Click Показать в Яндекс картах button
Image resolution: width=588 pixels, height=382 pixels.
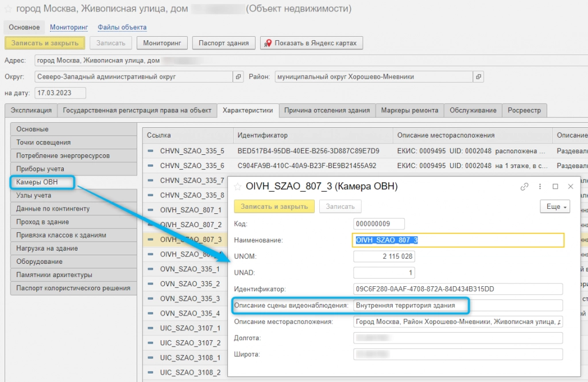tap(311, 43)
